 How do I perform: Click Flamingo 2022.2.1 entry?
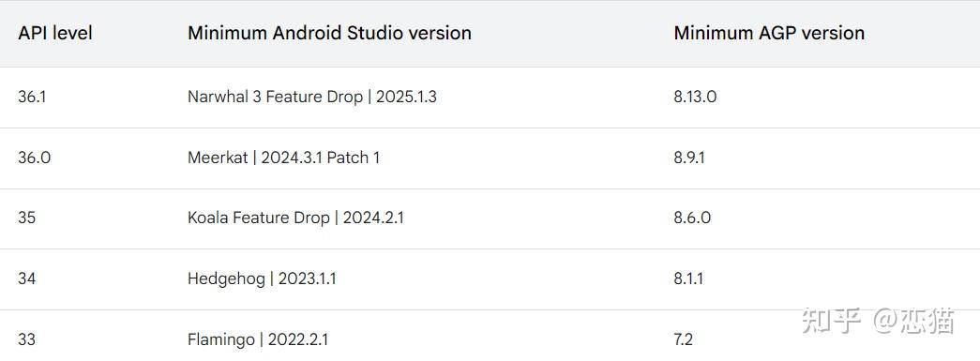pos(258,339)
